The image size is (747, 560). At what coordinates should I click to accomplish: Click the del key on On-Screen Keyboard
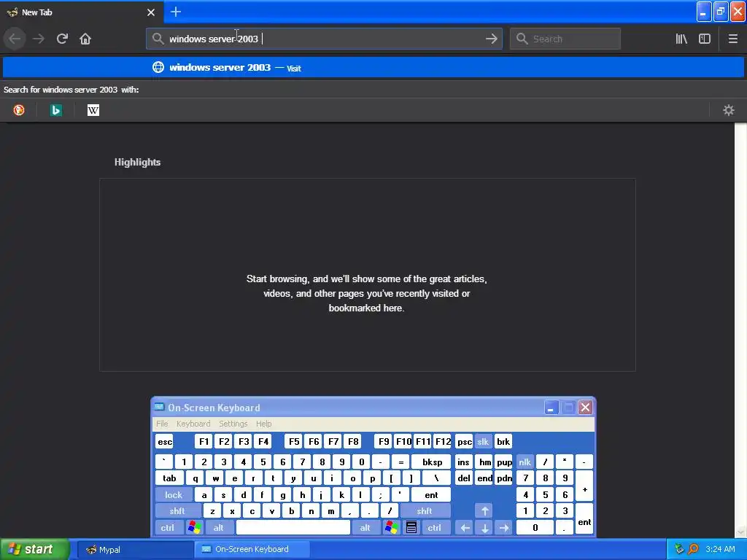pos(464,478)
